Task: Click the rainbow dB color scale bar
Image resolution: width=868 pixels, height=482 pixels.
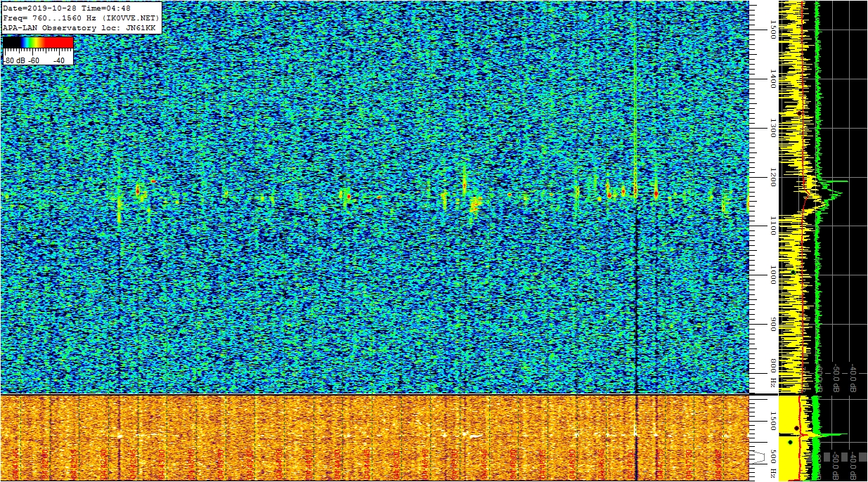Action: (x=38, y=43)
